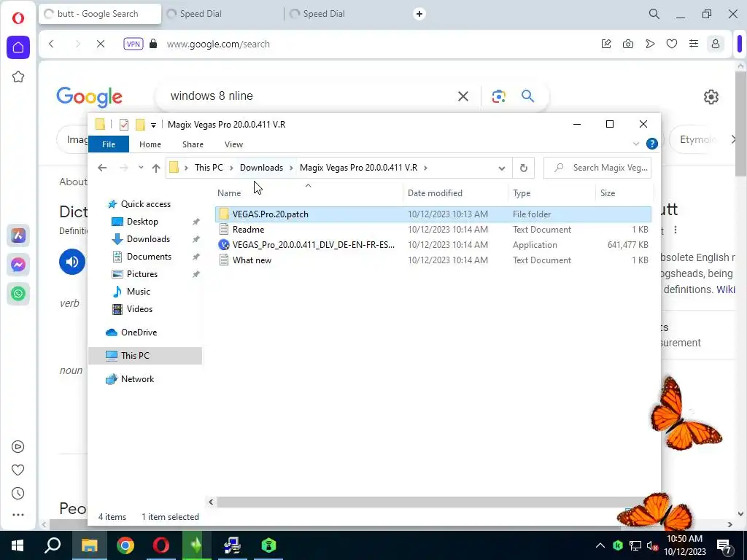Search by image with Google Lens icon

(498, 96)
